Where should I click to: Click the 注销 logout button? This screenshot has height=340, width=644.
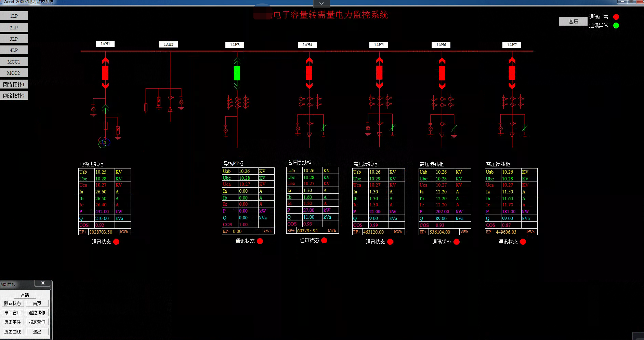coord(25,295)
